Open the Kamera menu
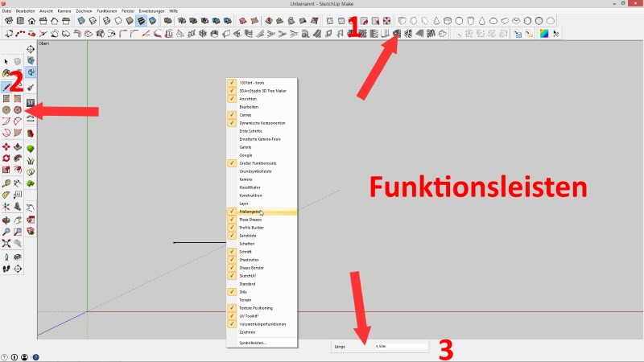The height and width of the screenshot is (362, 644). coord(64,10)
